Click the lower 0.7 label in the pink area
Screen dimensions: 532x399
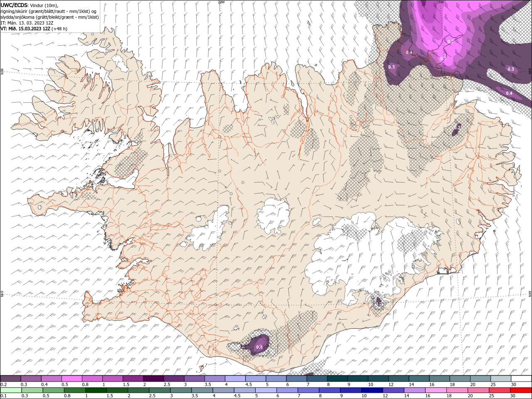click(x=443, y=59)
